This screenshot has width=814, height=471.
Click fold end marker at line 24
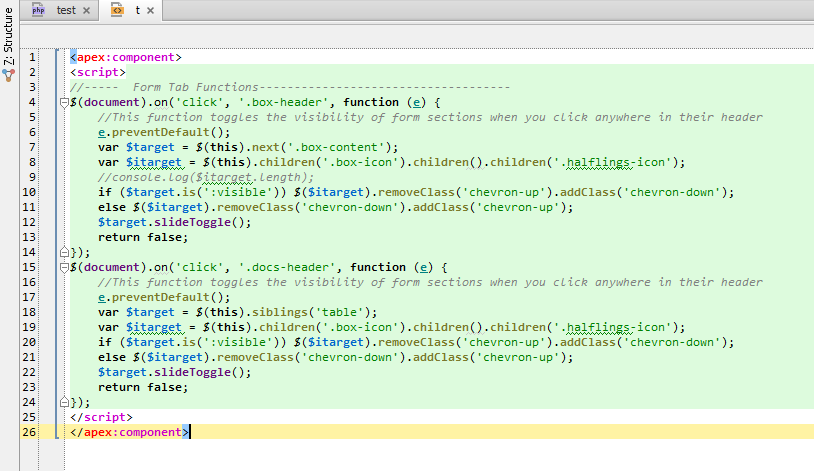point(64,402)
